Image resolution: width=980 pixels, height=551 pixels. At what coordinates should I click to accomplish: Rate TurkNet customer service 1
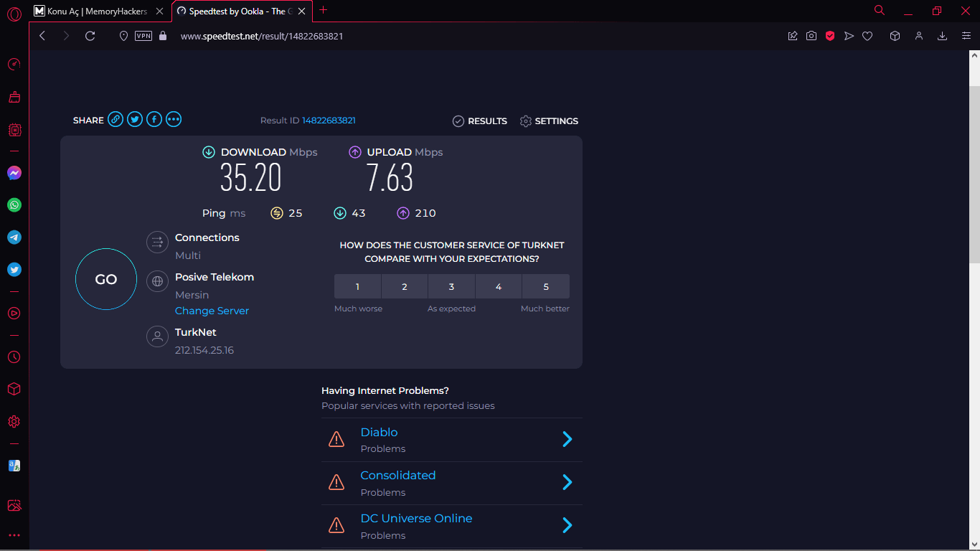[357, 286]
